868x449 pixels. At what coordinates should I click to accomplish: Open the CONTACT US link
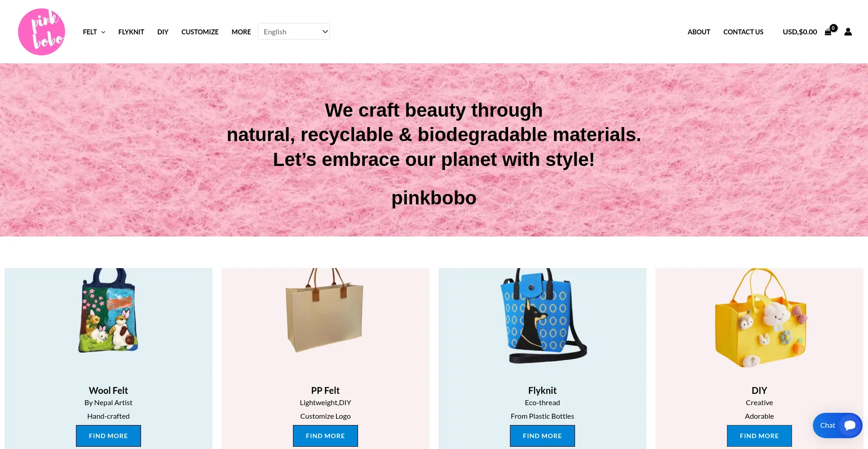(x=743, y=32)
